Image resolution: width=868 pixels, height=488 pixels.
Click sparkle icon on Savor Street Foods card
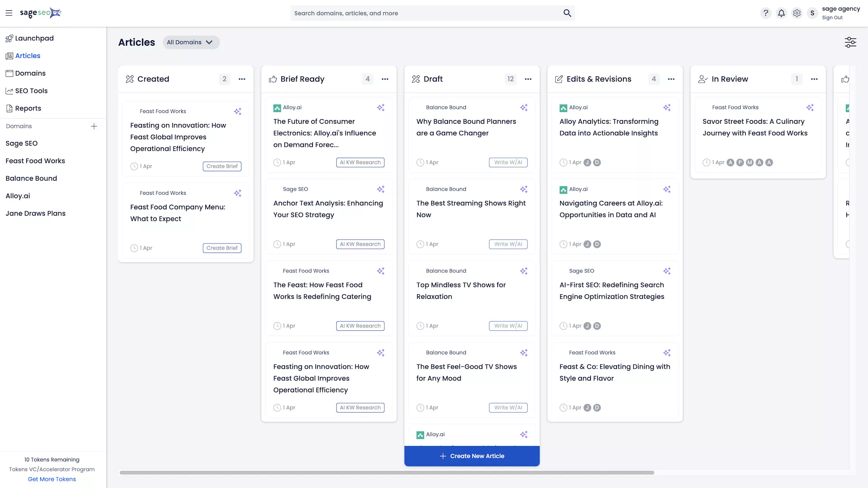(810, 108)
